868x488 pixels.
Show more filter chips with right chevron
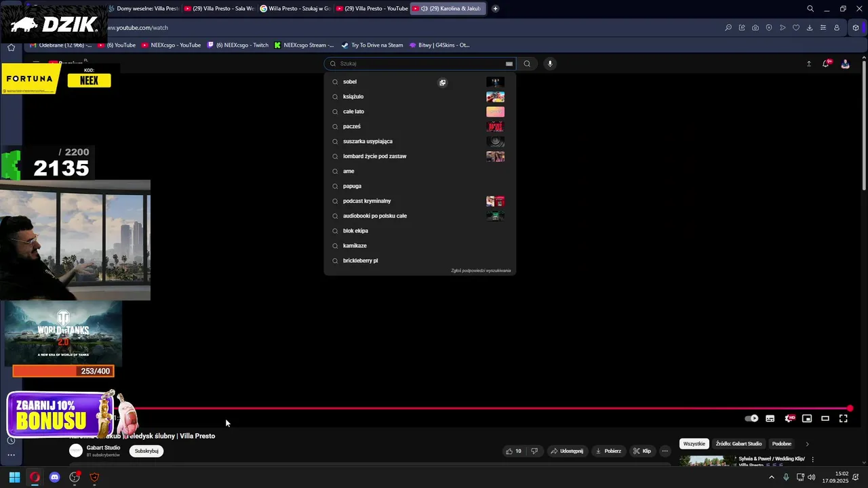click(807, 444)
